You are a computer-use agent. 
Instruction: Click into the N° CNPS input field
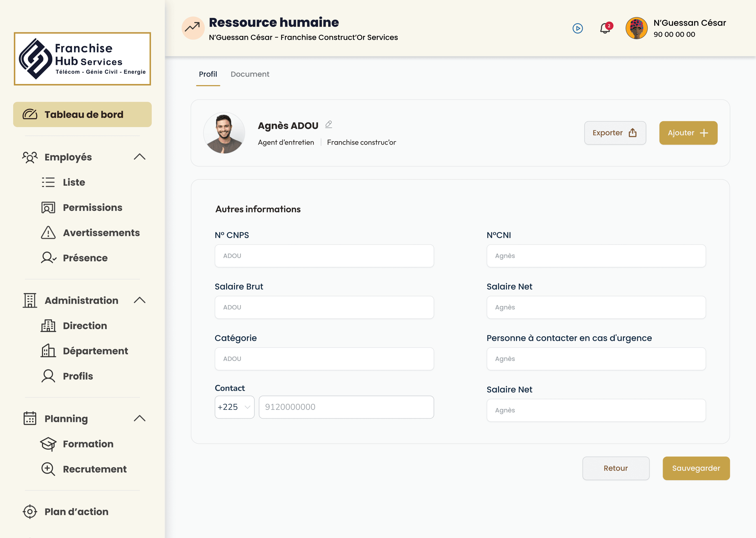point(324,256)
